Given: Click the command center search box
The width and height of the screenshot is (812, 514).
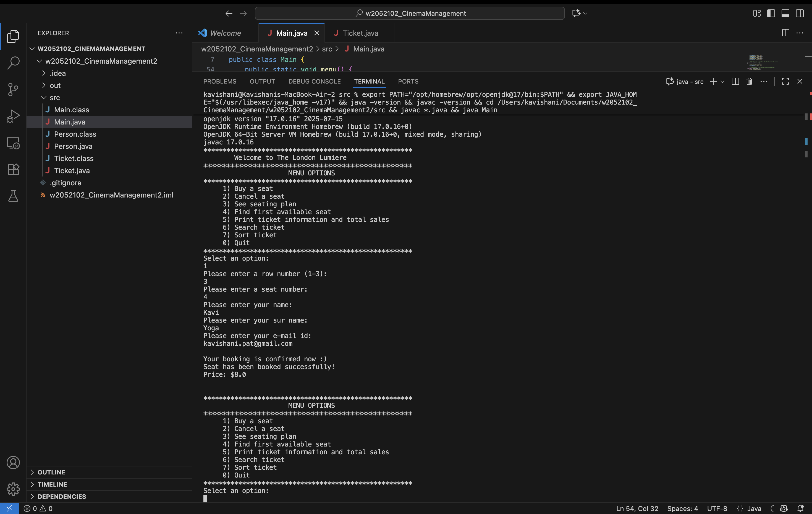Looking at the screenshot, I should [x=410, y=13].
